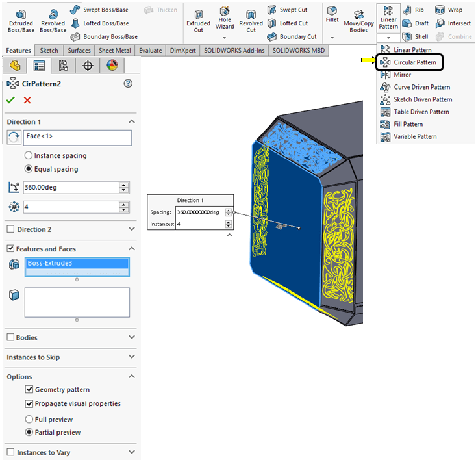The image size is (476, 460).
Task: Select the Revolved Cut tool
Action: (251, 20)
